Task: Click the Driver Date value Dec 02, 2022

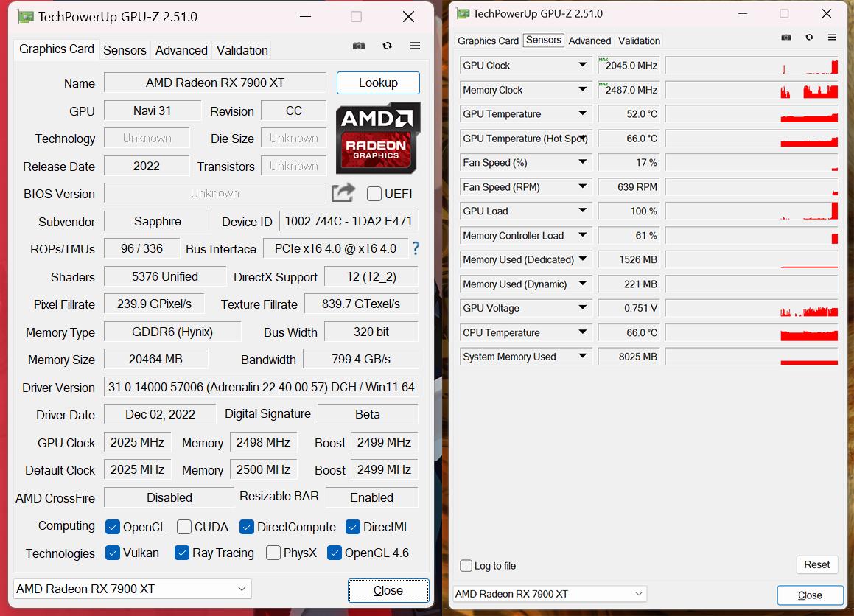Action: (160, 415)
